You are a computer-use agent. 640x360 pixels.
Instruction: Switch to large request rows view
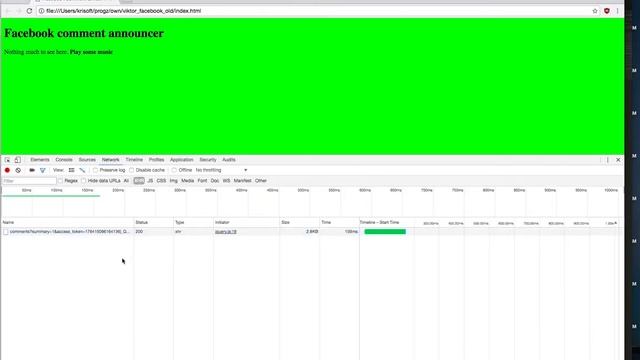[x=71, y=170]
